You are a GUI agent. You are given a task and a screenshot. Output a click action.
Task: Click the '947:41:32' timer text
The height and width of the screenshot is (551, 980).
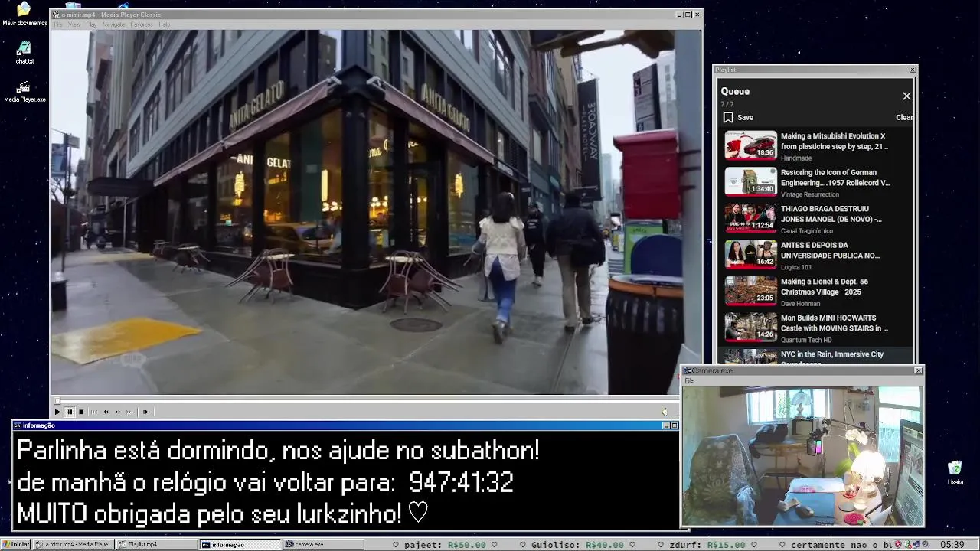point(461,482)
